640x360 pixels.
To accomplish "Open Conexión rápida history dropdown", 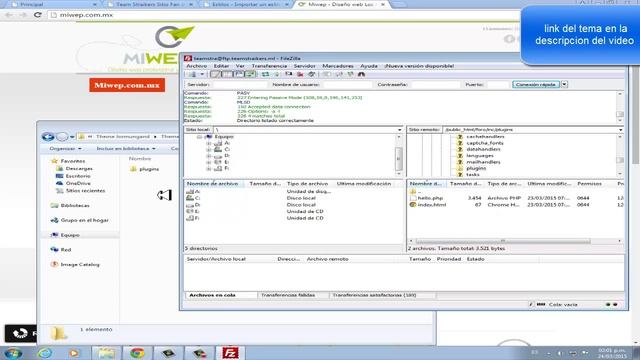I will (x=564, y=84).
